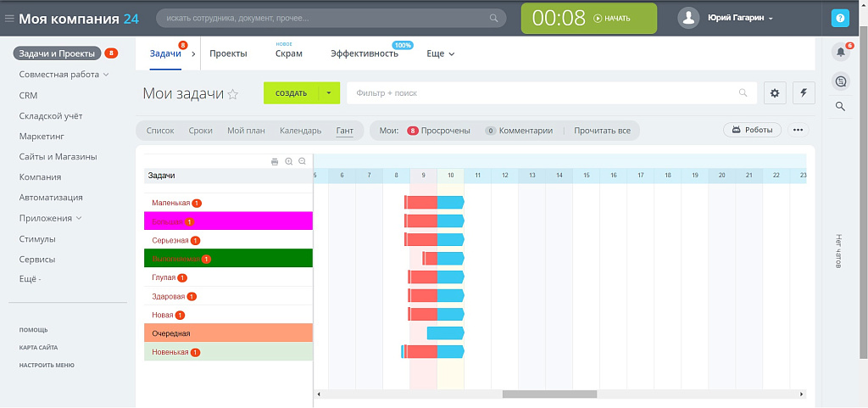Open help question mark icon
Viewport: 868px width, 408px height.
(x=840, y=18)
